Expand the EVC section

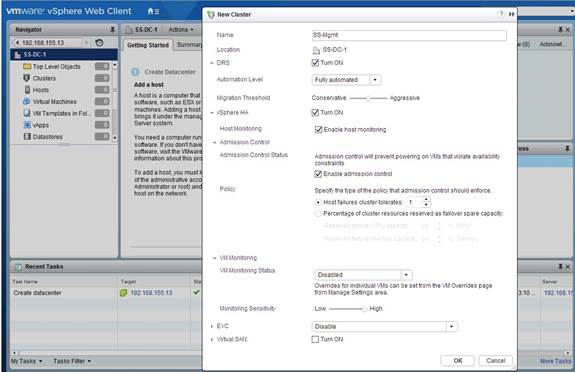click(212, 326)
